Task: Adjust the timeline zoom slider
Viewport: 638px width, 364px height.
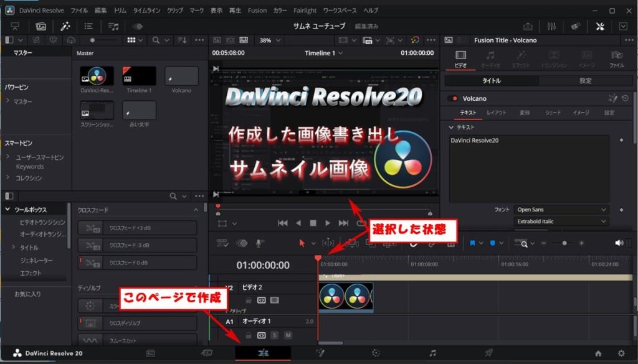Action: [564, 243]
